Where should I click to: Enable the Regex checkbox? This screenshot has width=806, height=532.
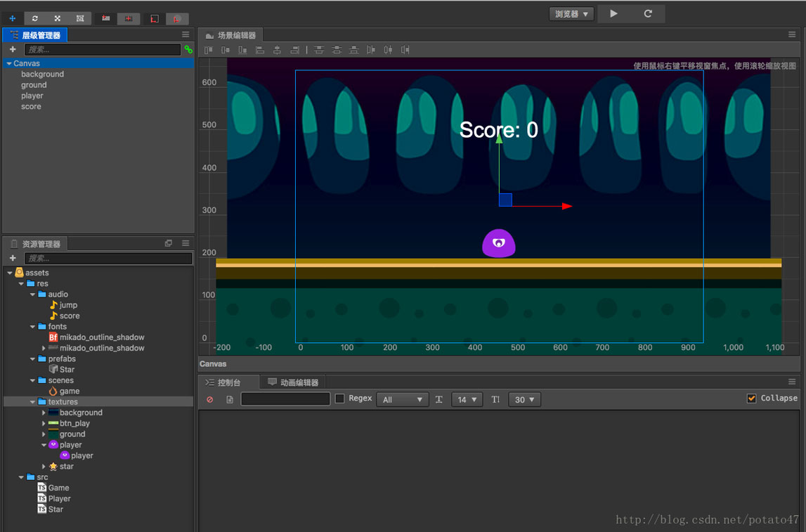[340, 398]
